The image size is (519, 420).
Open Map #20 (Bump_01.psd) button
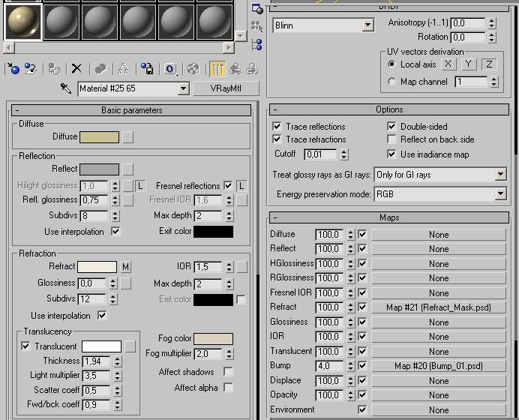click(x=439, y=366)
